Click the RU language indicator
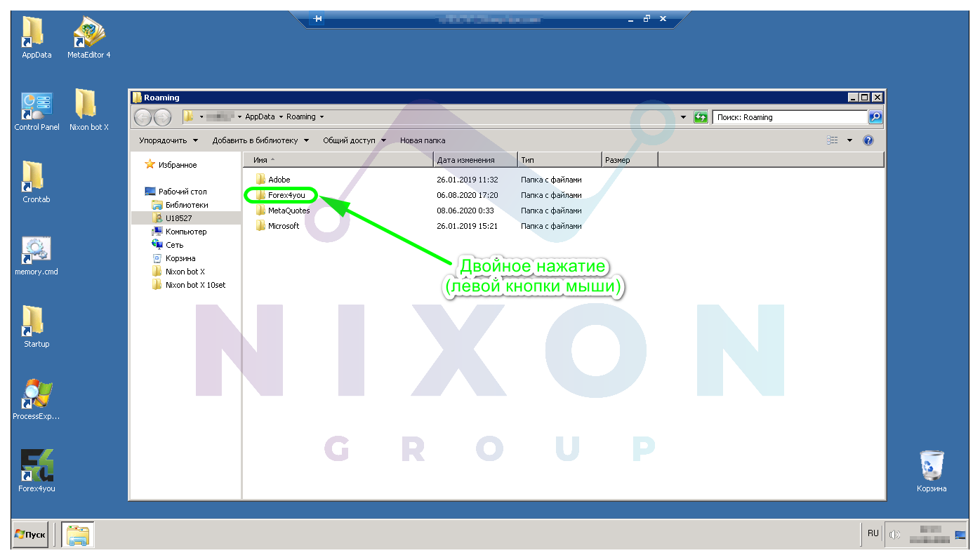This screenshot has width=980, height=560. (x=873, y=533)
